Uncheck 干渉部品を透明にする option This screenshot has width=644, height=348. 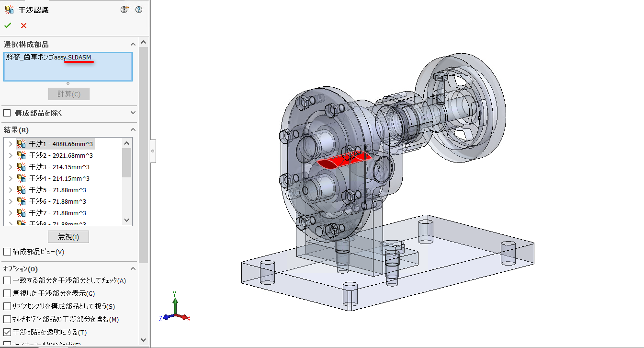pos(7,332)
